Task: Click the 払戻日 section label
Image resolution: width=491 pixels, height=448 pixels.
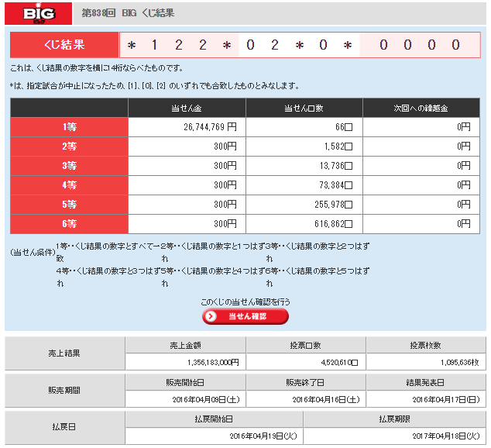Action: click(64, 427)
